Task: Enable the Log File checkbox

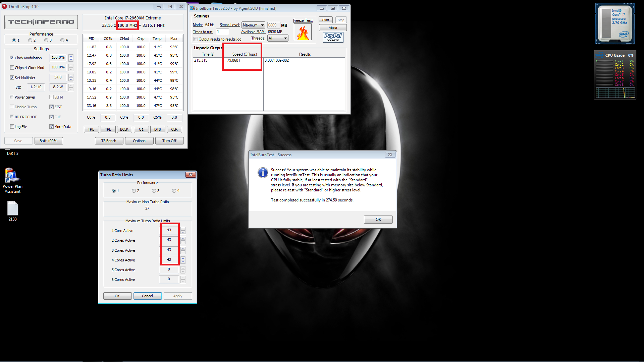Action: click(12, 127)
